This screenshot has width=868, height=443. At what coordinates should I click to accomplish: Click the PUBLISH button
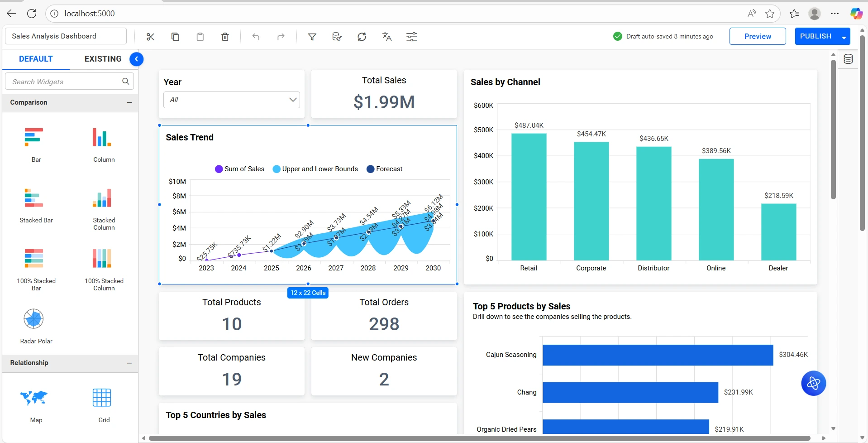816,36
